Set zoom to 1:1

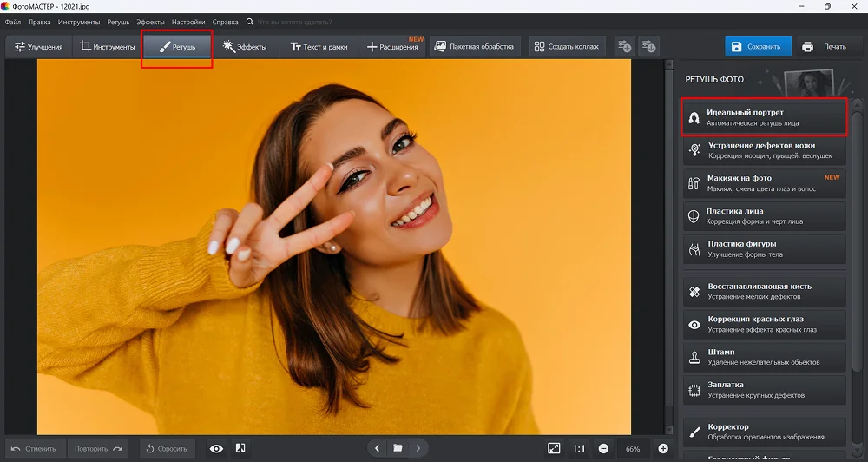(x=579, y=448)
